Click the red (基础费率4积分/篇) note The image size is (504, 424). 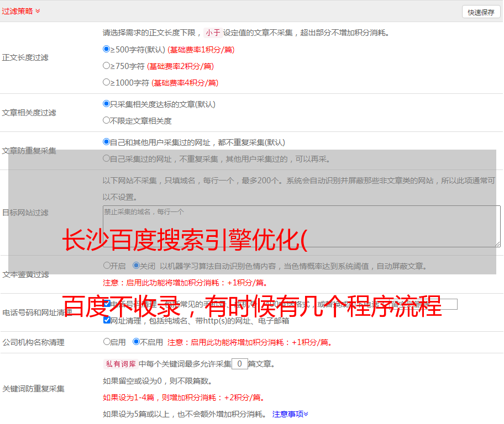coord(185,83)
